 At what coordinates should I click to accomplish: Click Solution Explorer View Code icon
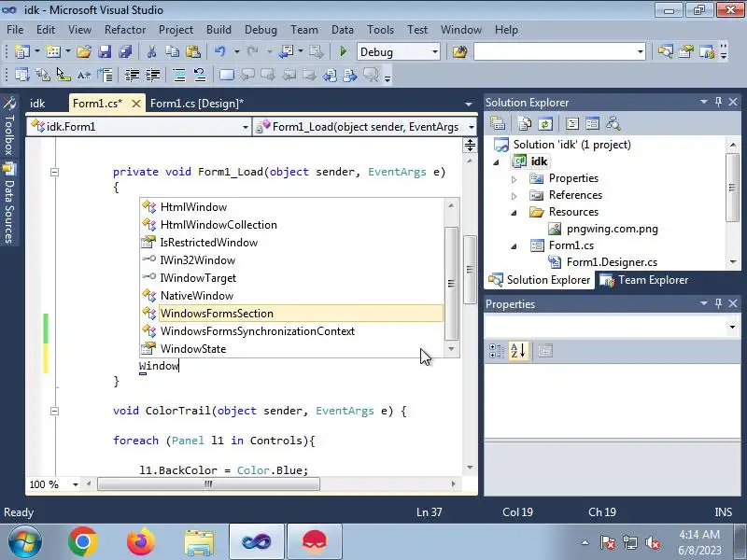tap(572, 124)
